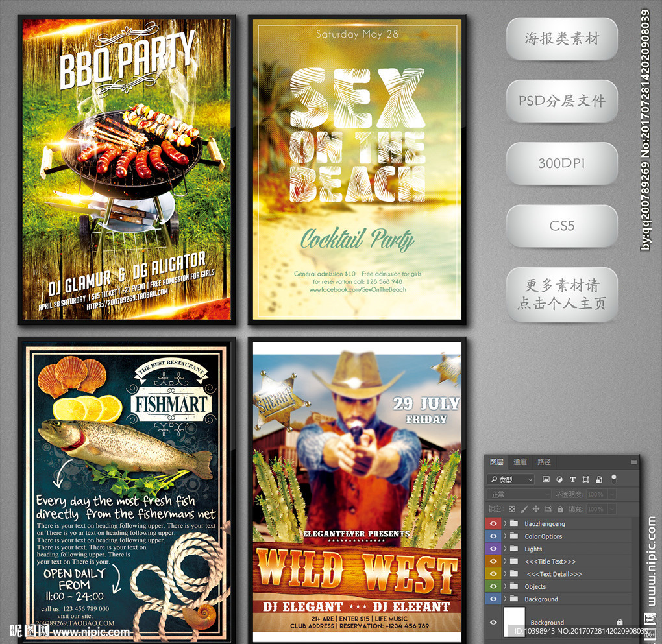Filter layers by shape layer icon

pos(585,479)
